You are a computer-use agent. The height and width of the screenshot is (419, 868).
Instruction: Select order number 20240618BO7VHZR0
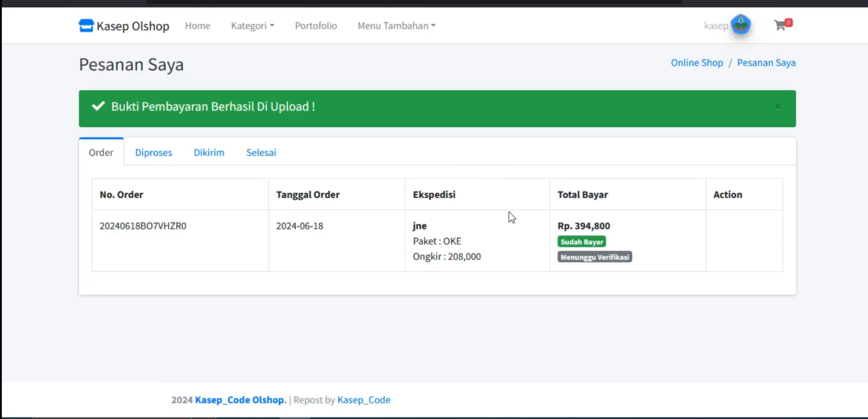pyautogui.click(x=143, y=226)
